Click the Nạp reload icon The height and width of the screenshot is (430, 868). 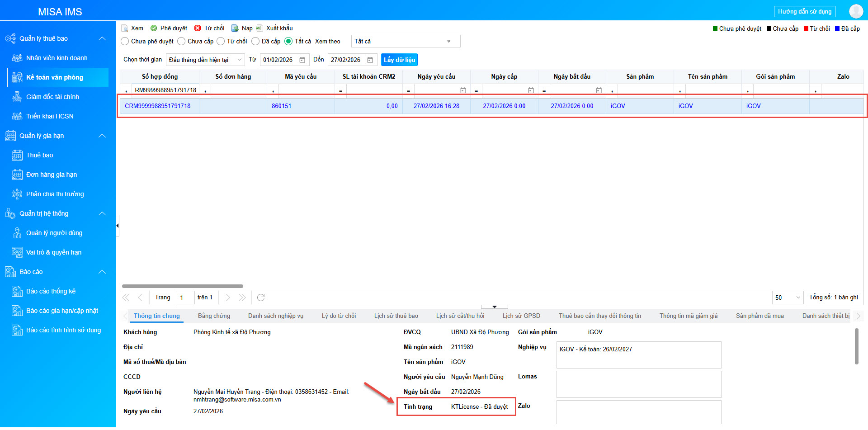235,28
